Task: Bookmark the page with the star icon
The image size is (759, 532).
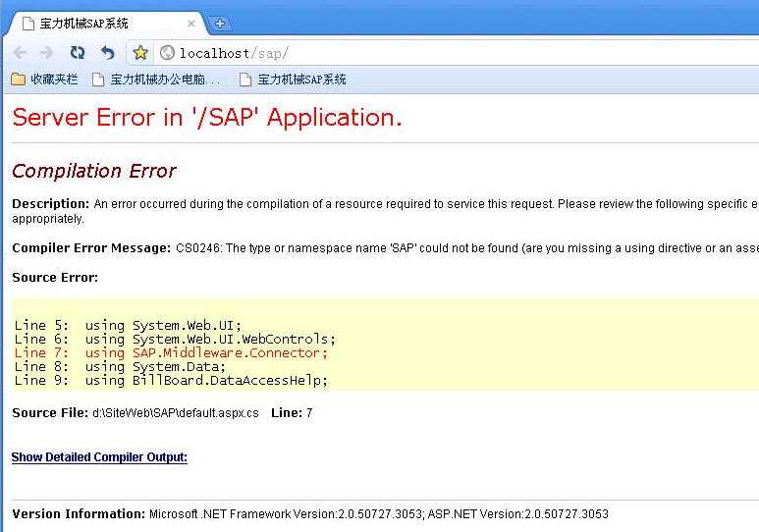Action: (x=140, y=52)
